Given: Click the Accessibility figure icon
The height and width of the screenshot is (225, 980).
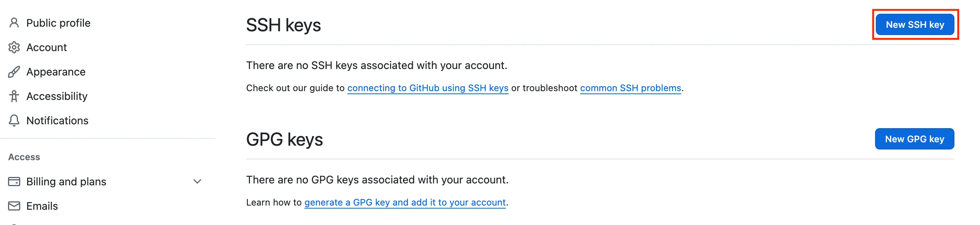Looking at the screenshot, I should pos(14,96).
